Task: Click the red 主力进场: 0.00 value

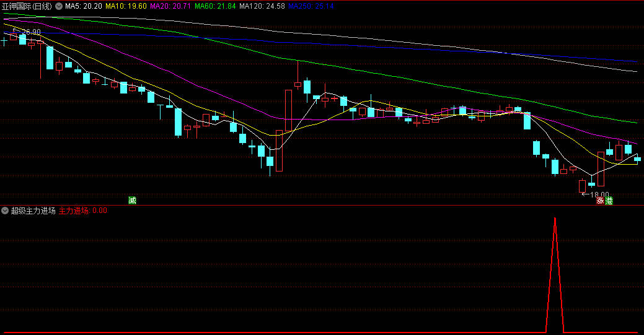Action: pyautogui.click(x=82, y=211)
